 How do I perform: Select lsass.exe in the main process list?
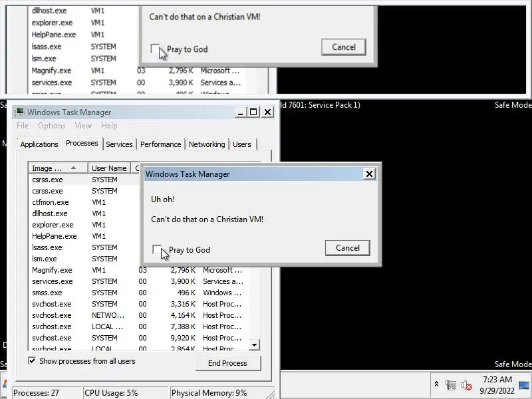85,247
